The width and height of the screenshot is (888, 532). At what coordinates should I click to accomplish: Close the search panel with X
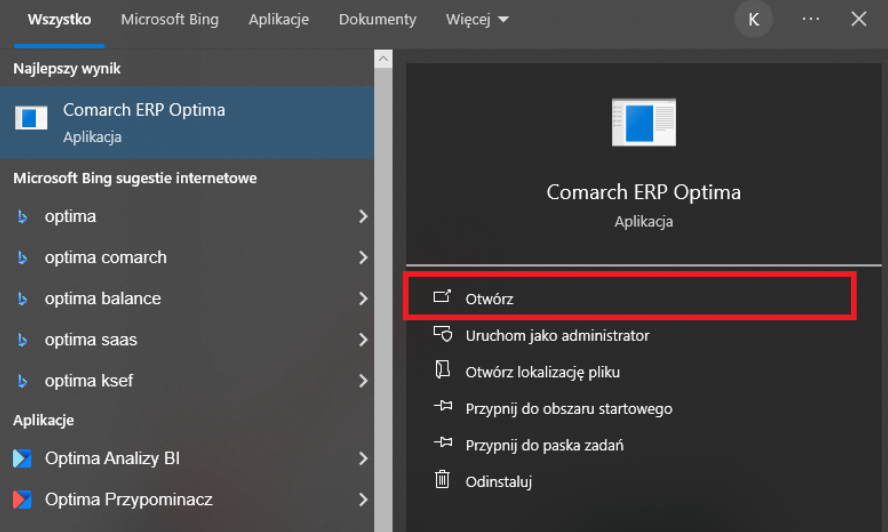(859, 19)
